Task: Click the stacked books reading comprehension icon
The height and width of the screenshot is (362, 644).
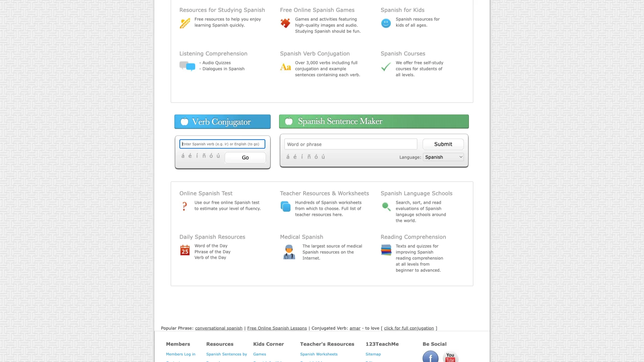Action: 386,250
